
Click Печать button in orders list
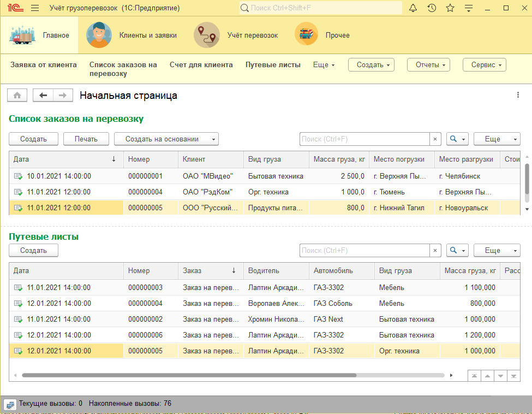click(x=86, y=139)
